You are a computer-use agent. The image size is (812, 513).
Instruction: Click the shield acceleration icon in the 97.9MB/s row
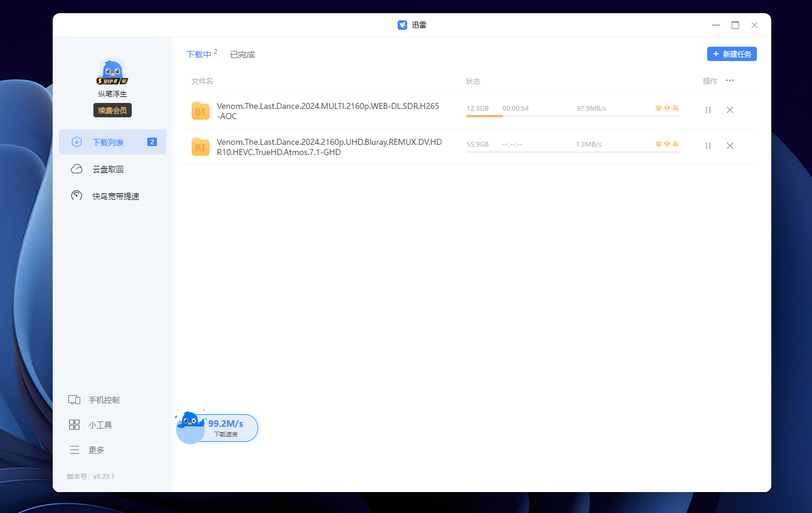click(659, 108)
